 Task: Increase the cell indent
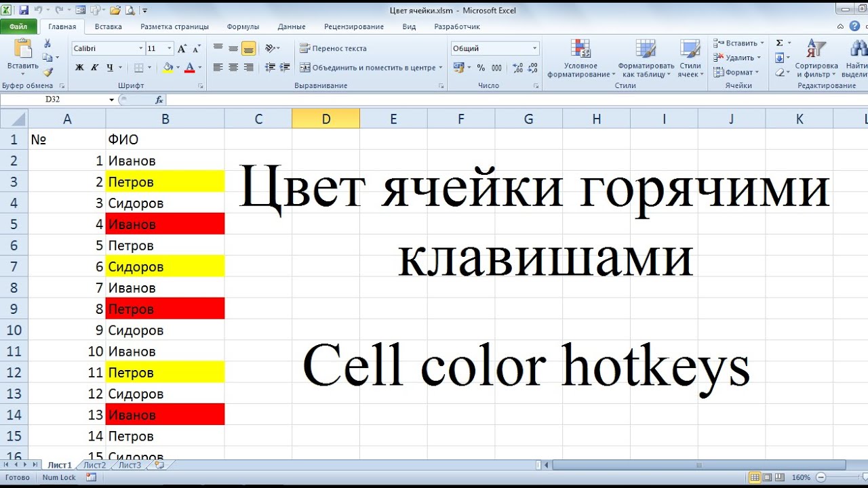pos(285,67)
